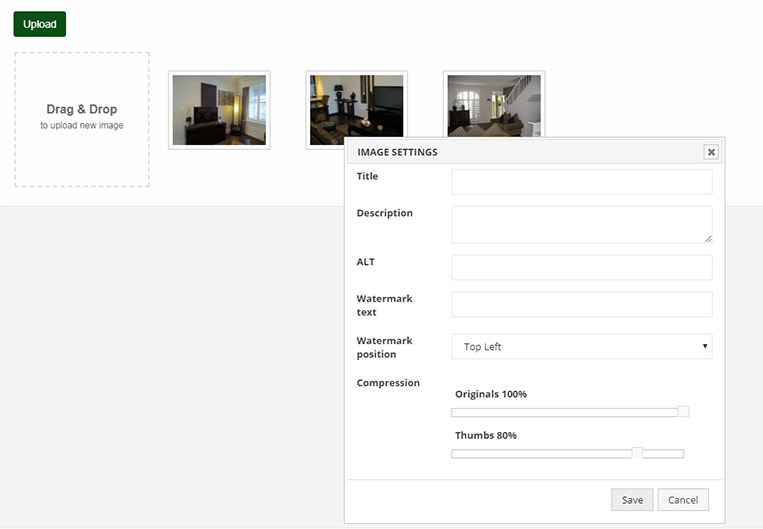Click the Watermark position label
This screenshot has height=529, width=763.
[x=384, y=347]
